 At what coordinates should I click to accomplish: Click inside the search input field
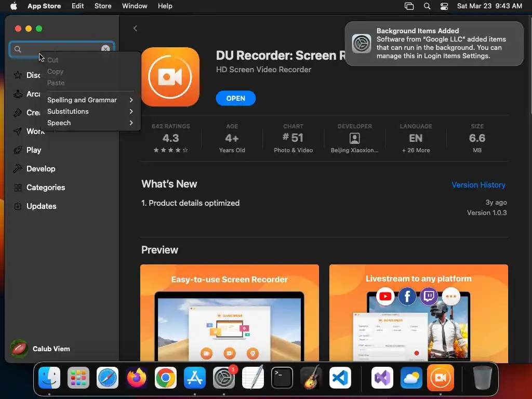click(x=61, y=49)
